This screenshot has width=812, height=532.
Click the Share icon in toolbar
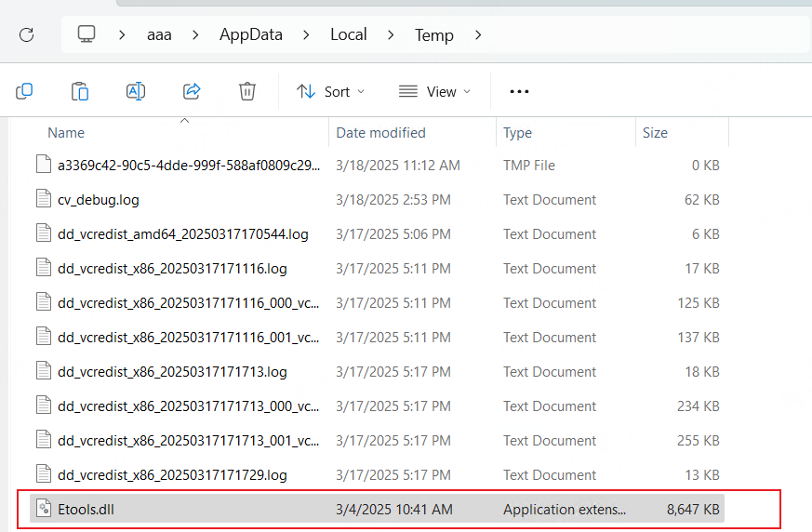coord(192,91)
